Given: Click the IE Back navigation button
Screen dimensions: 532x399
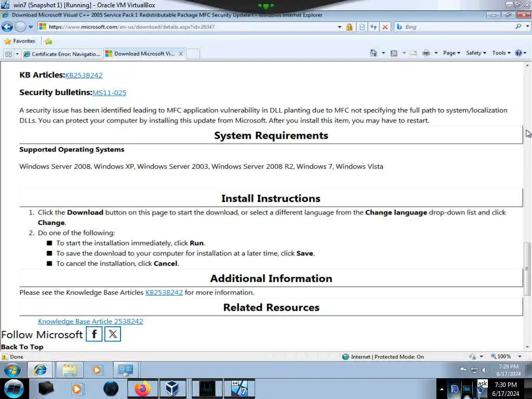Looking at the screenshot, I should click(x=7, y=26).
